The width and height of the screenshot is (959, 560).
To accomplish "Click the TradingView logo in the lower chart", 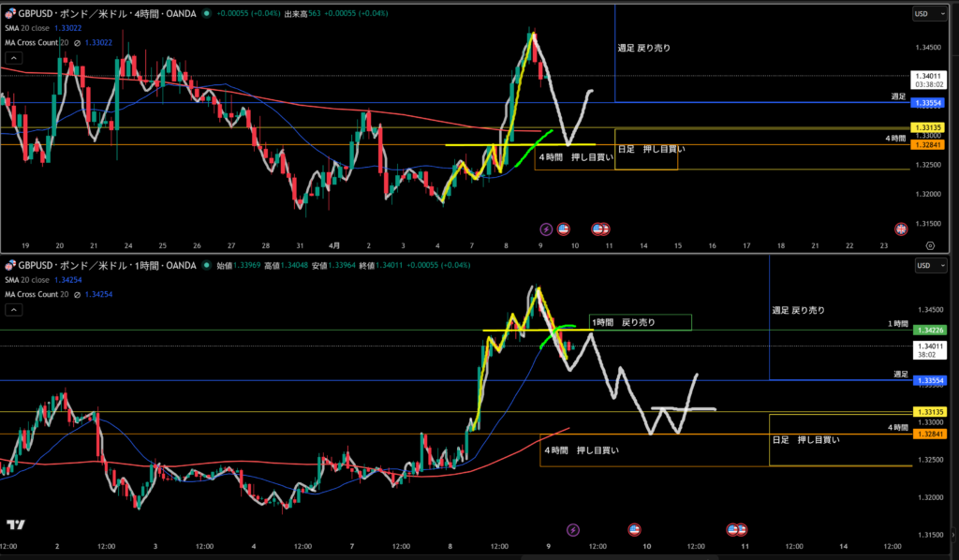I will 16,525.
